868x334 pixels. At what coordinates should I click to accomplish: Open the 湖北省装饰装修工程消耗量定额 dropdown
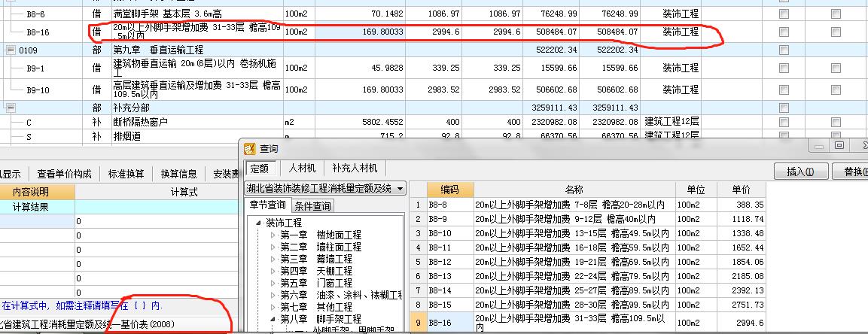(x=400, y=189)
